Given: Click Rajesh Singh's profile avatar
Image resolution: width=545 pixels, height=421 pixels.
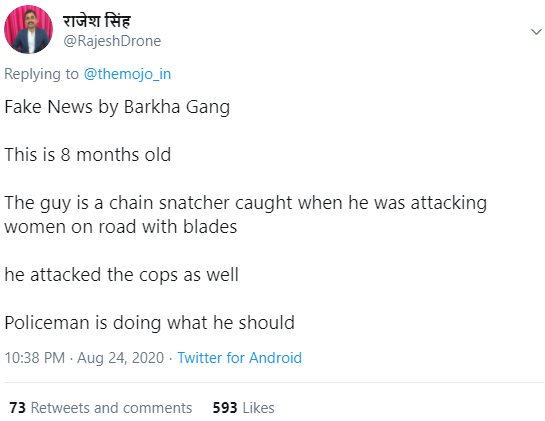Looking at the screenshot, I should (29, 29).
